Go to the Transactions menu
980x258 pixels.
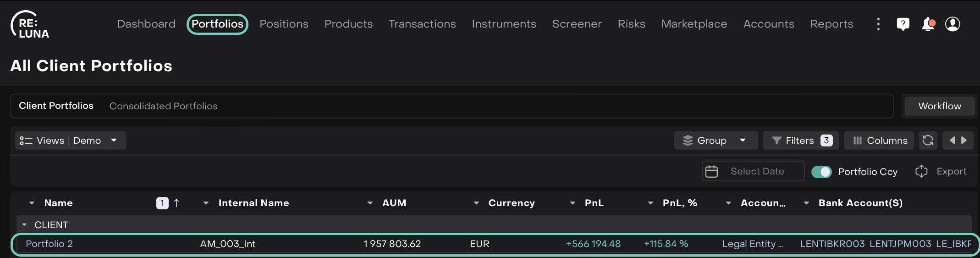[x=422, y=24]
